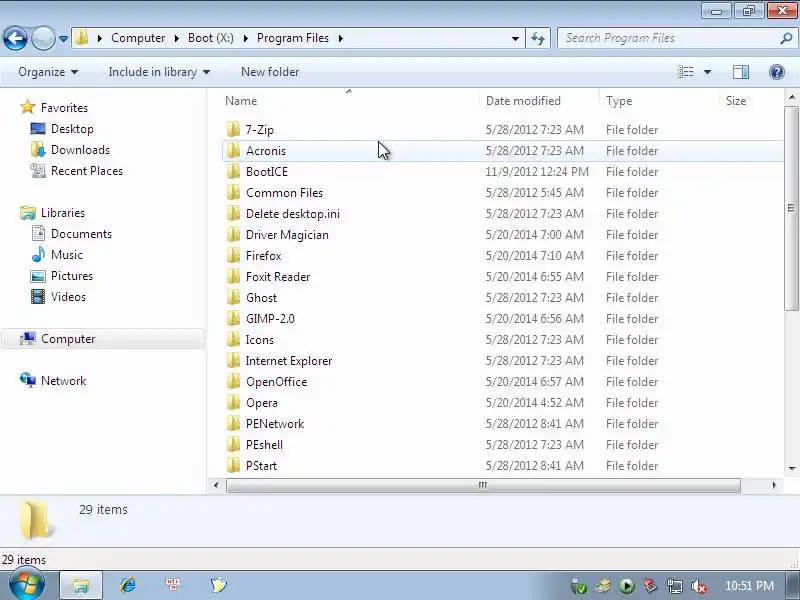This screenshot has height=600, width=800.
Task: Select Program Files breadcrumb segment
Action: click(293, 38)
